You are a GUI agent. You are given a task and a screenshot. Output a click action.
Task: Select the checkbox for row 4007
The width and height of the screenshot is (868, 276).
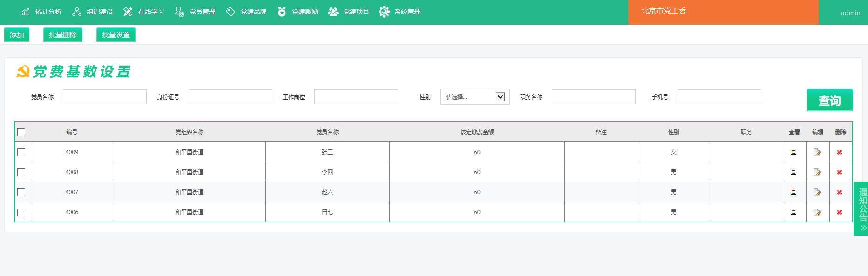click(21, 192)
